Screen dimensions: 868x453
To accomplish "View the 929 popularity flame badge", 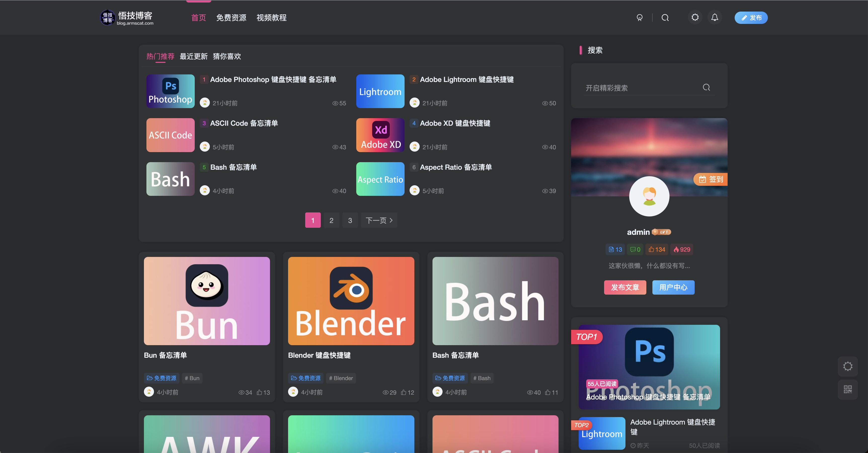I will tap(682, 250).
